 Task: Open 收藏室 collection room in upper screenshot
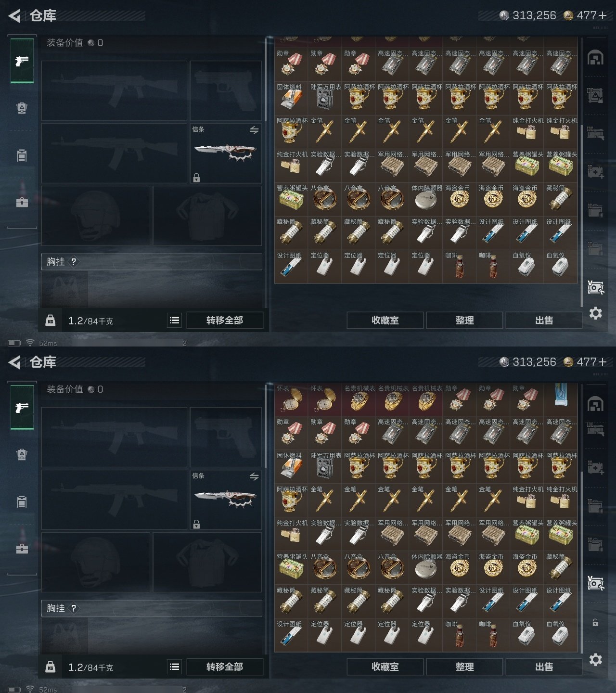pos(385,321)
